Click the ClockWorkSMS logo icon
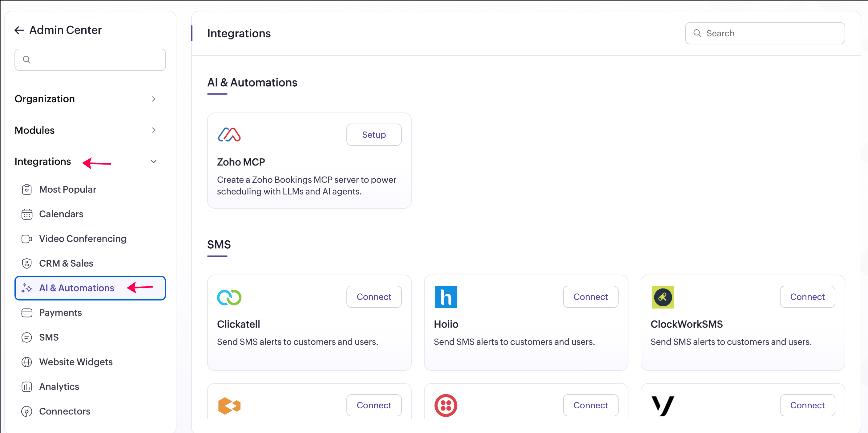 pyautogui.click(x=662, y=297)
